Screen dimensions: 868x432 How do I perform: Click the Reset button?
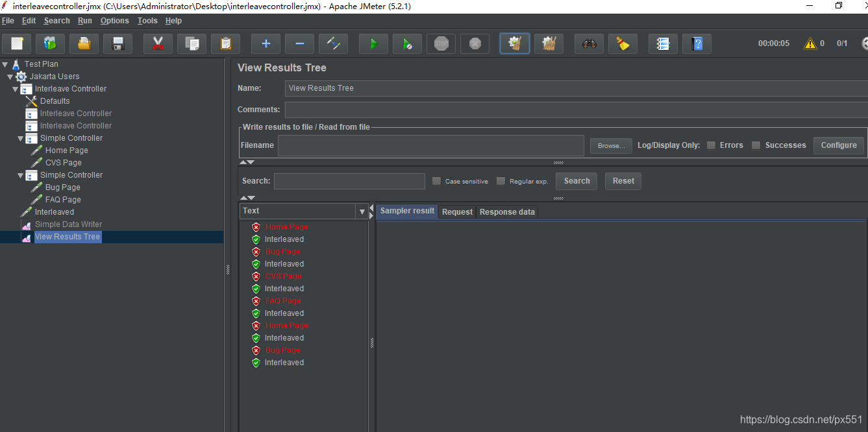(x=623, y=181)
